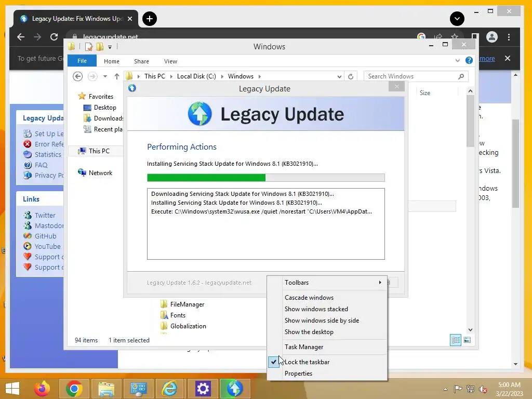Open Chrome's tab search dropdown
The width and height of the screenshot is (532, 399).
click(457, 19)
